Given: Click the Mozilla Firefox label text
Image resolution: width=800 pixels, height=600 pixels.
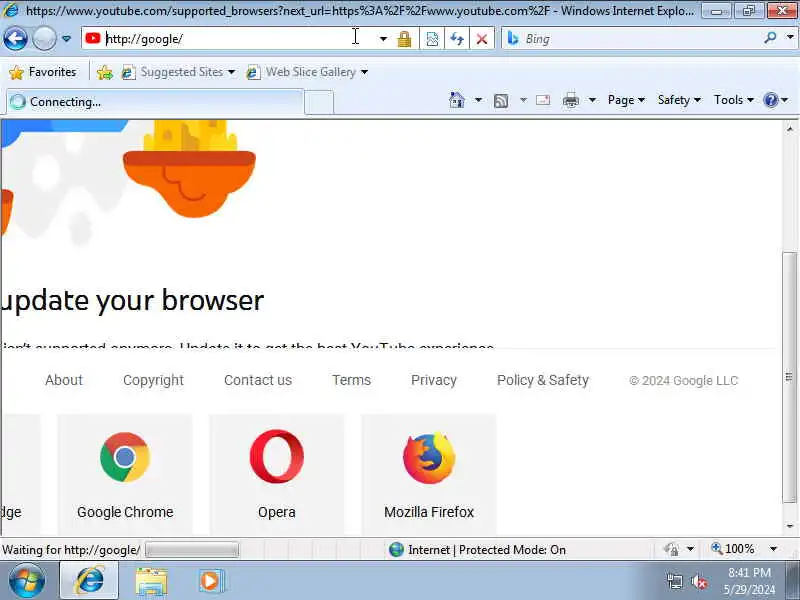Looking at the screenshot, I should (x=429, y=512).
